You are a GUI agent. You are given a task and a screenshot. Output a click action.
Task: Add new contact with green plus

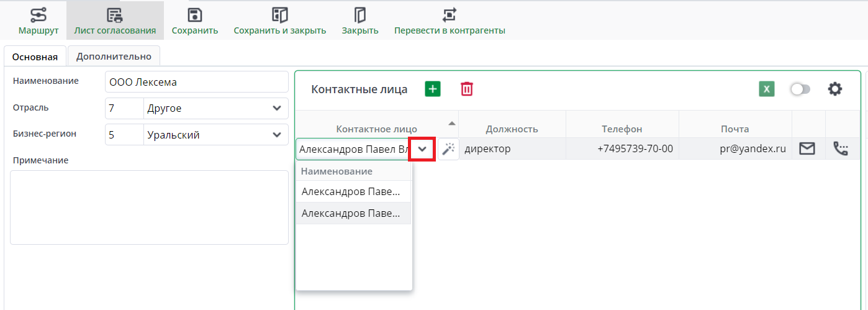pyautogui.click(x=433, y=89)
